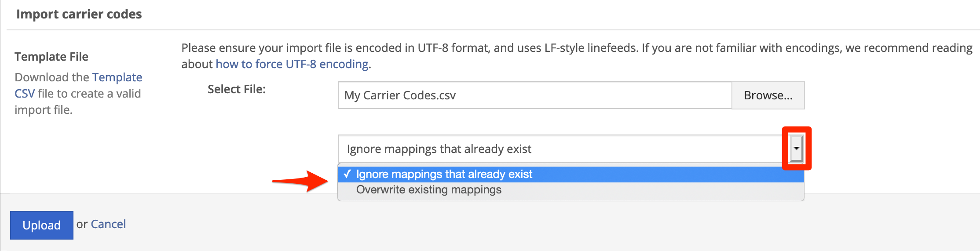Click the red arrow pointing at the list
Screen dimensions: 980x251
pyautogui.click(x=300, y=181)
